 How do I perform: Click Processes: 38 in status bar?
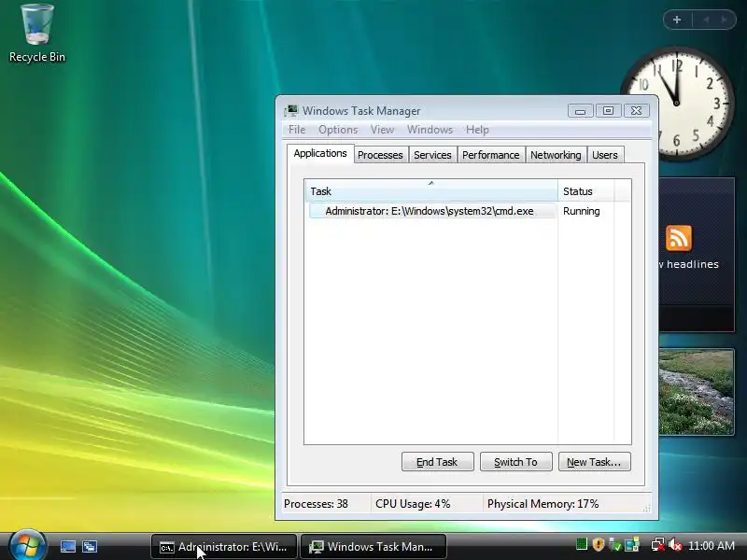[x=316, y=504]
